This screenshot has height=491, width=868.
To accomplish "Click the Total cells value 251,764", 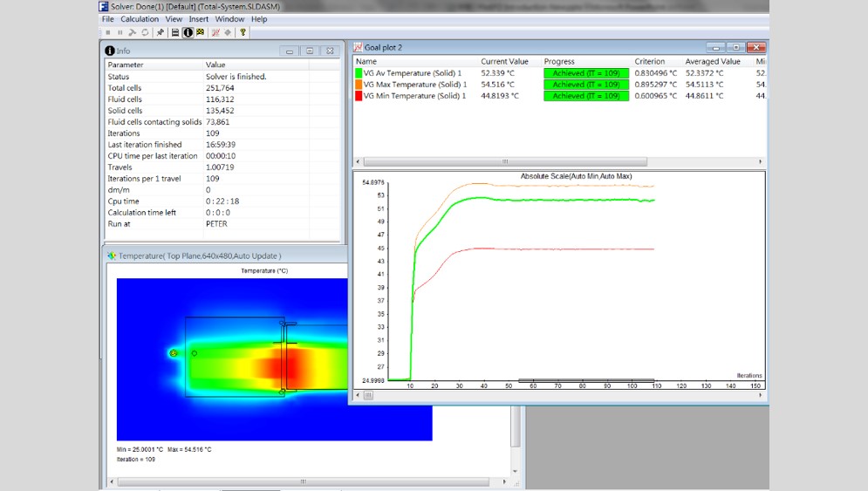I will [x=220, y=88].
